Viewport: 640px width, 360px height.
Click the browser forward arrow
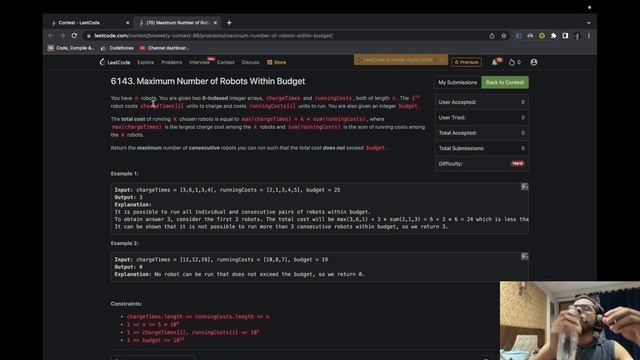click(x=62, y=36)
